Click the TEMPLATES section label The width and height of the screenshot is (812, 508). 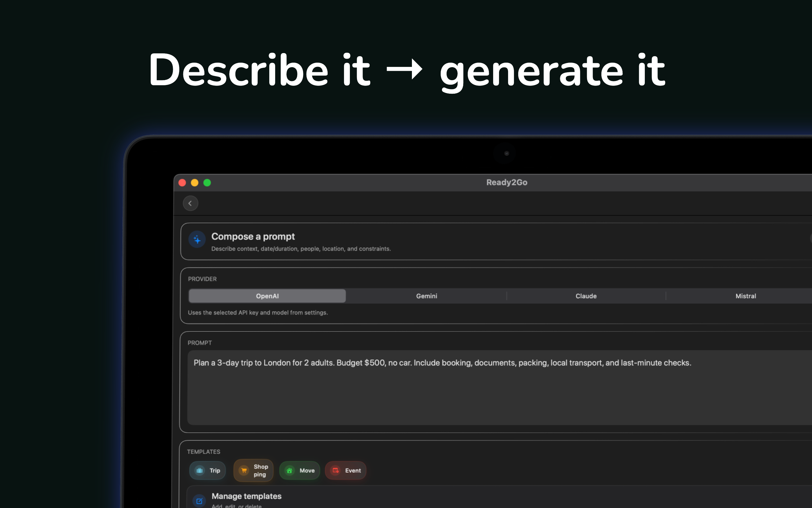tap(204, 452)
